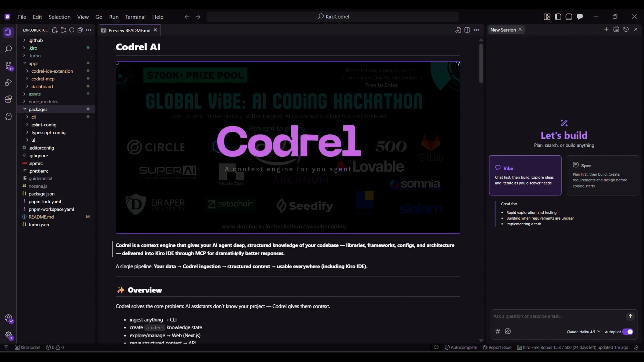Open the Terminal menu
This screenshot has height=362, width=644.
pos(135,17)
